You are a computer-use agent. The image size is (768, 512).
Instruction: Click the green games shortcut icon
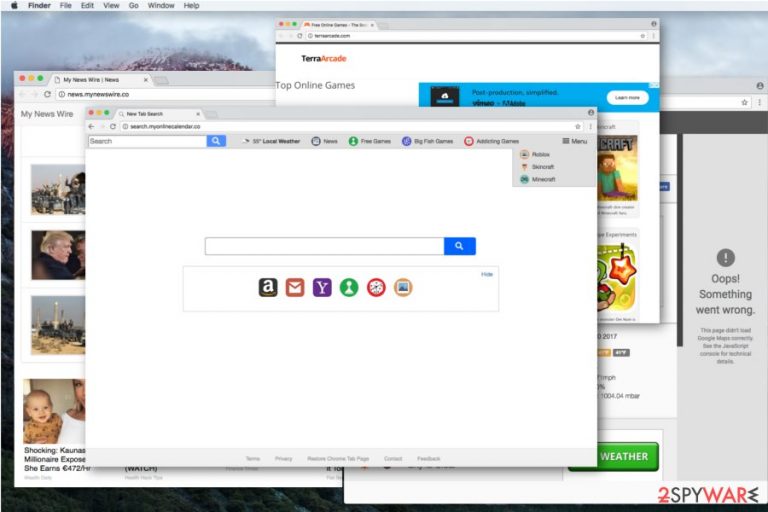pyautogui.click(x=349, y=288)
